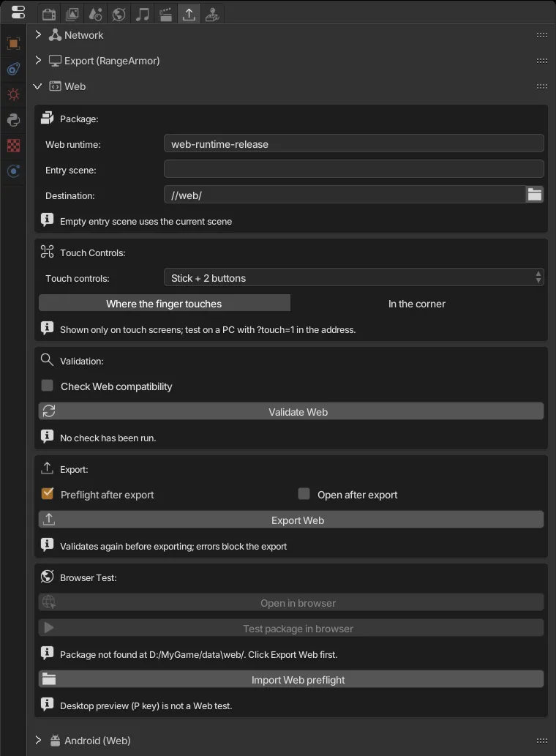Enable Check Web compatibility checkbox
The image size is (556, 756).
48,386
